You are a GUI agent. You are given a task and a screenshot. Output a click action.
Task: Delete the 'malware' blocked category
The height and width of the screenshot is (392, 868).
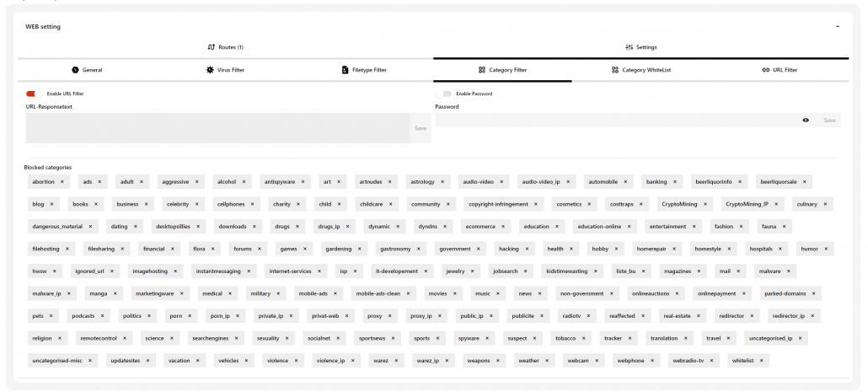pos(787,271)
